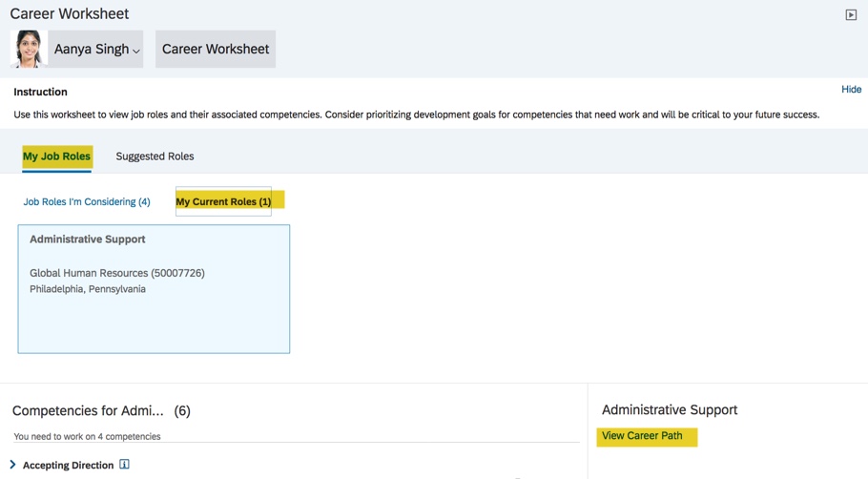Click the Competencies for Admi... truncated heading
Screen dimensions: 868x479
88,411
